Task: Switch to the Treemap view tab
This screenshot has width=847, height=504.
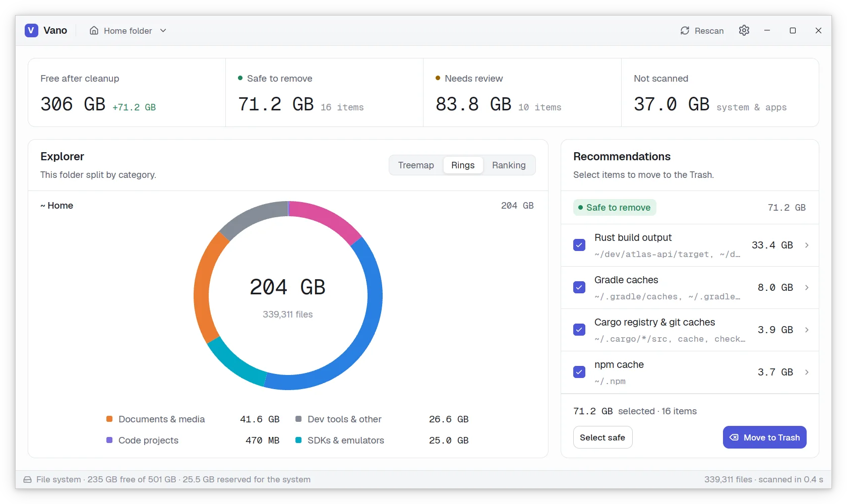Action: tap(416, 165)
